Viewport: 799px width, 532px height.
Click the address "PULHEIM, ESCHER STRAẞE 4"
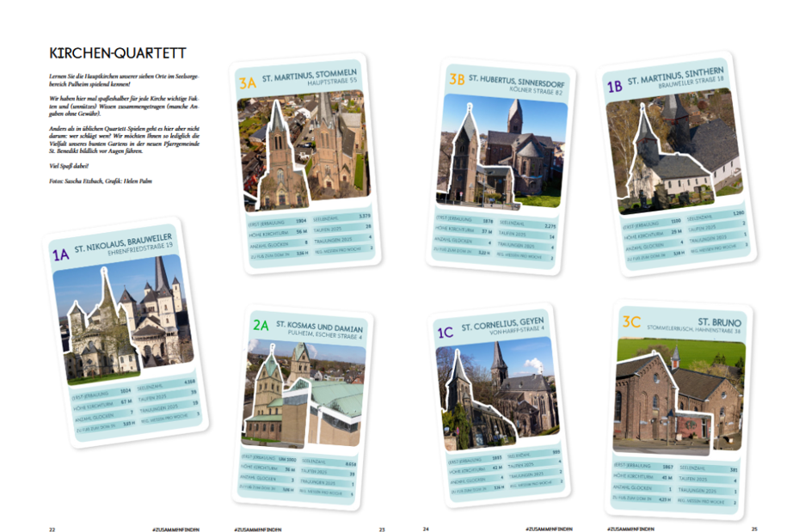coord(324,334)
